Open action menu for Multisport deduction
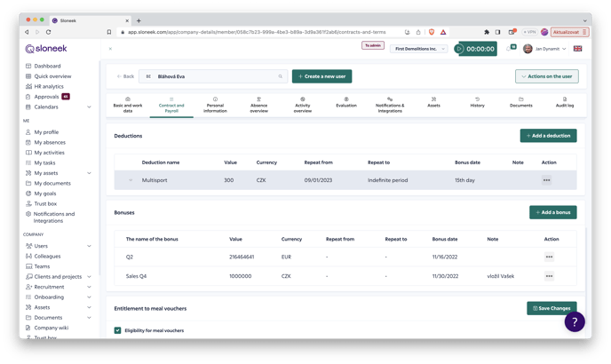 pos(546,180)
